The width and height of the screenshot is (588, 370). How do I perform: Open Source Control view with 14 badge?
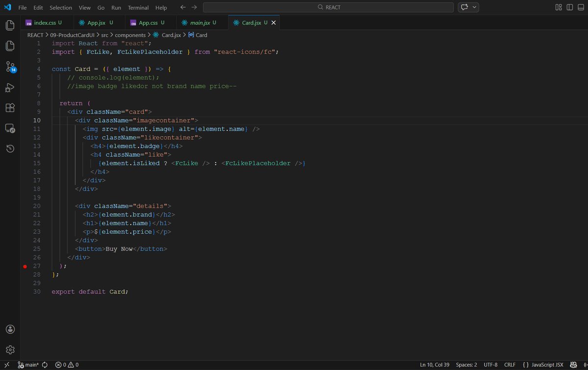[x=10, y=67]
